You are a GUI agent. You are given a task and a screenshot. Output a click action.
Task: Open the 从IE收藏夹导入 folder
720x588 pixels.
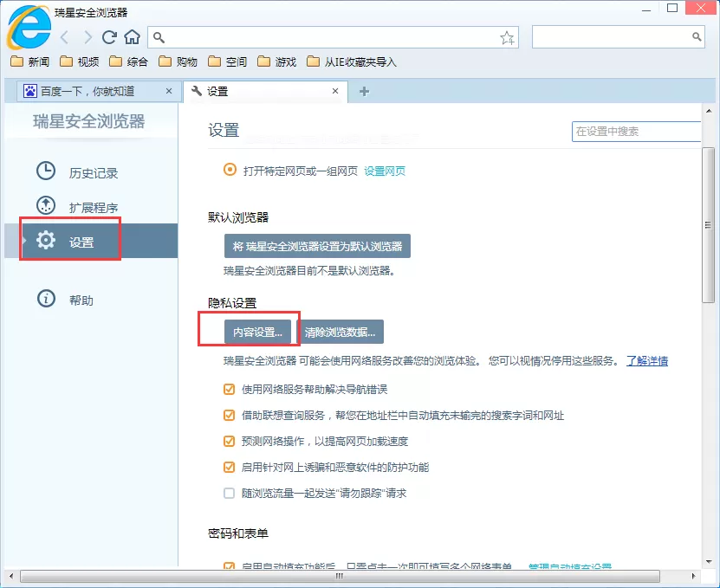point(352,61)
